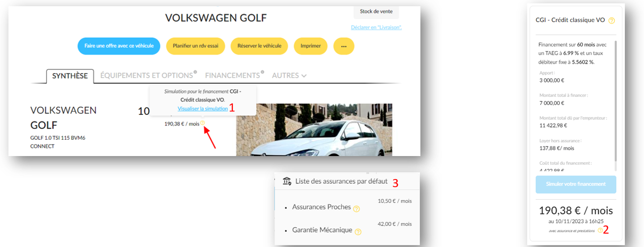The height and width of the screenshot is (247, 644).
Task: Click 'Montant total à financer' value 7 000,00 €
Action: [x=552, y=103]
